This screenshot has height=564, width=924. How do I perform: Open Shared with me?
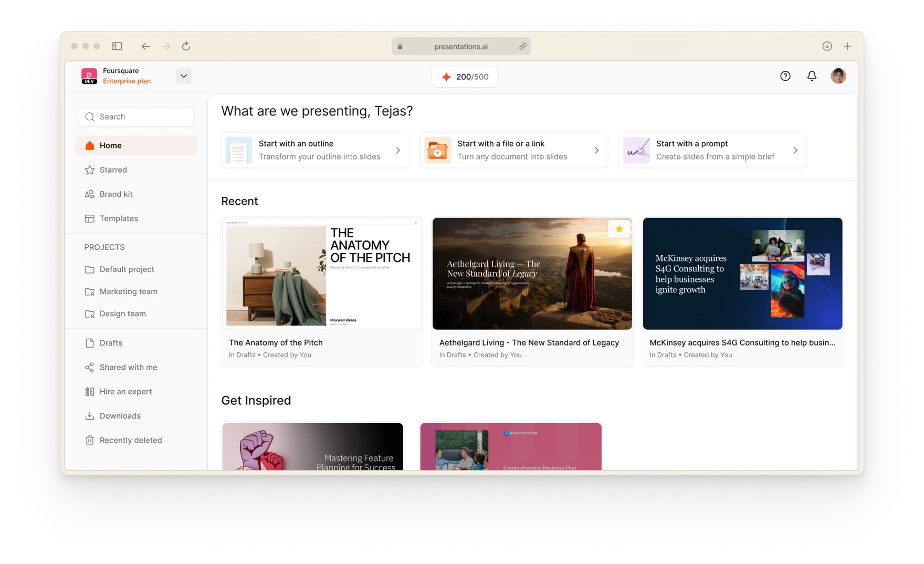point(136,367)
